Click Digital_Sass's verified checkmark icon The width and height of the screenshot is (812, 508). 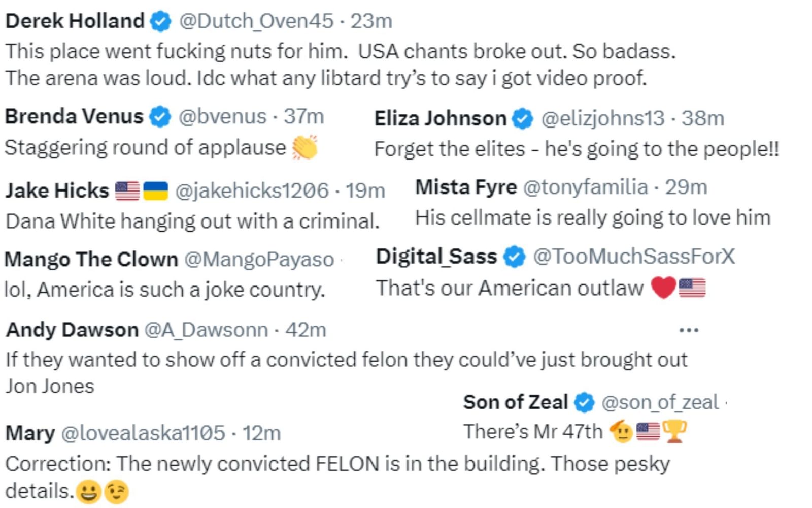[x=514, y=257]
